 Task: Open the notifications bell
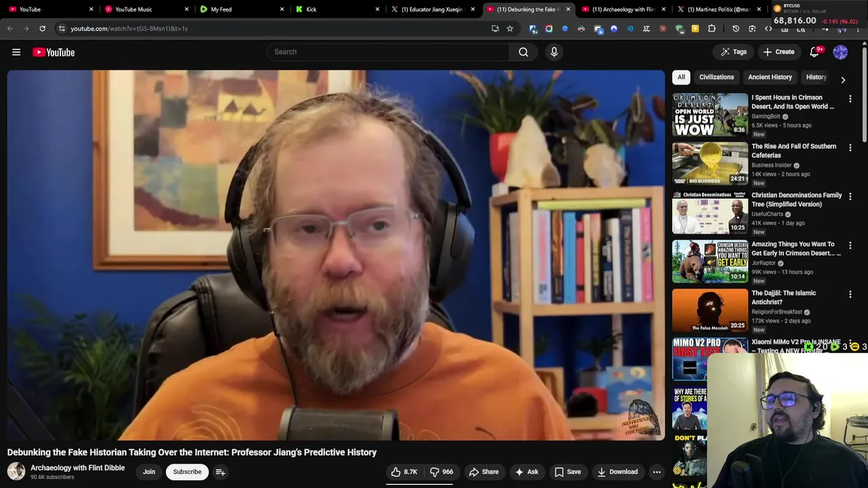click(x=815, y=52)
